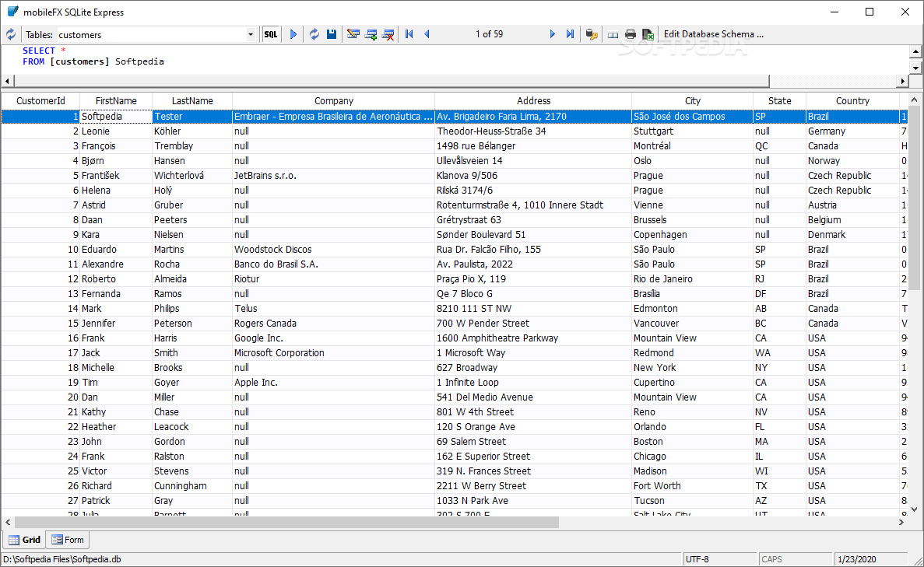
Task: Click the columns layout icon left of the printer
Action: pyautogui.click(x=613, y=35)
